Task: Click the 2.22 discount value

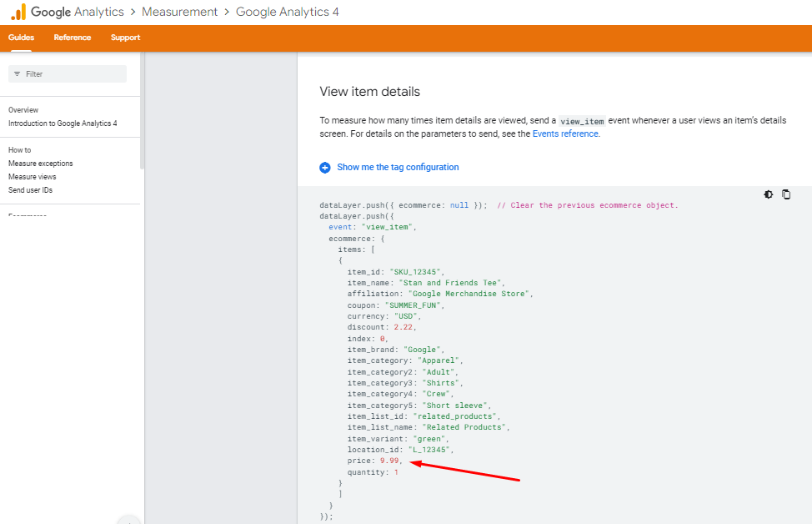Action: point(403,327)
